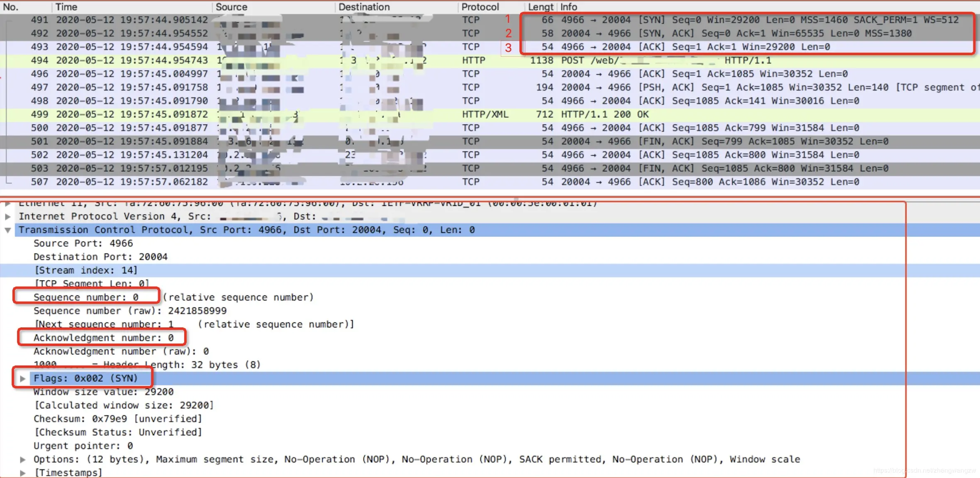
Task: Select packet 492 SYN, ACK row
Action: coord(490,34)
